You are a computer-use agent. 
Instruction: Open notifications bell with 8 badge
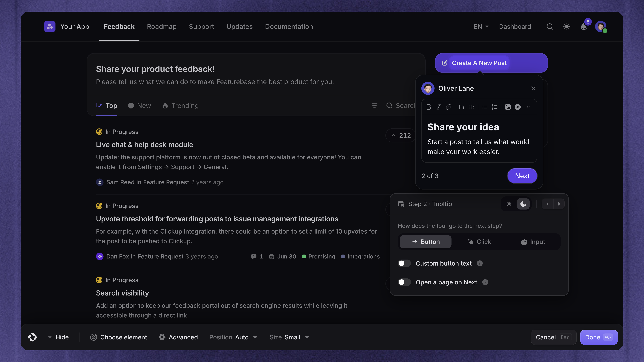[x=584, y=26]
